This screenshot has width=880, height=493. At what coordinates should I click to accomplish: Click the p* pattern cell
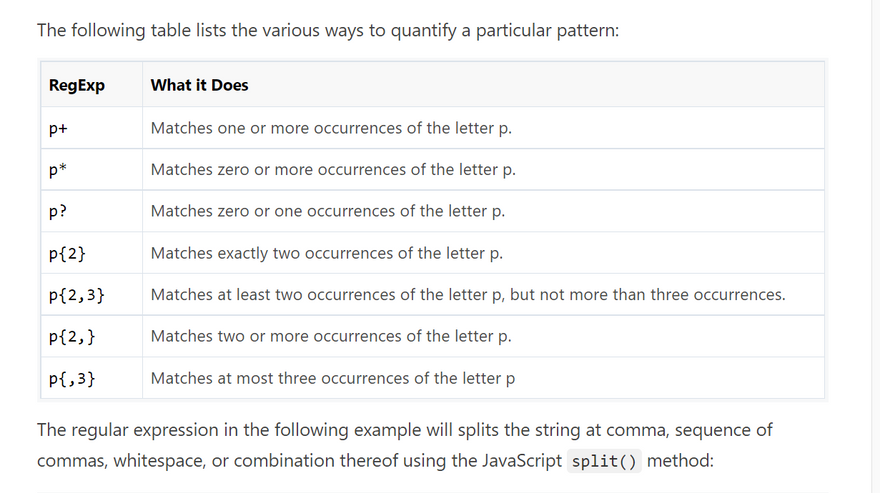coord(58,170)
